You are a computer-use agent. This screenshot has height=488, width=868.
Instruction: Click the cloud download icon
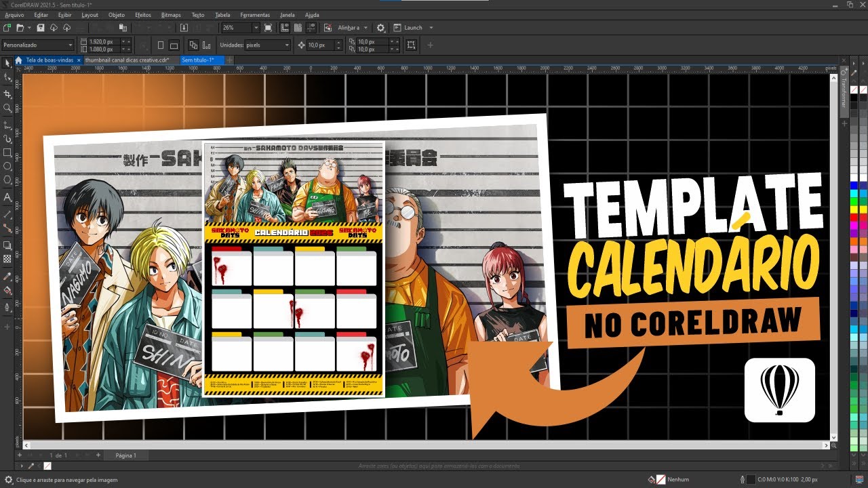54,28
